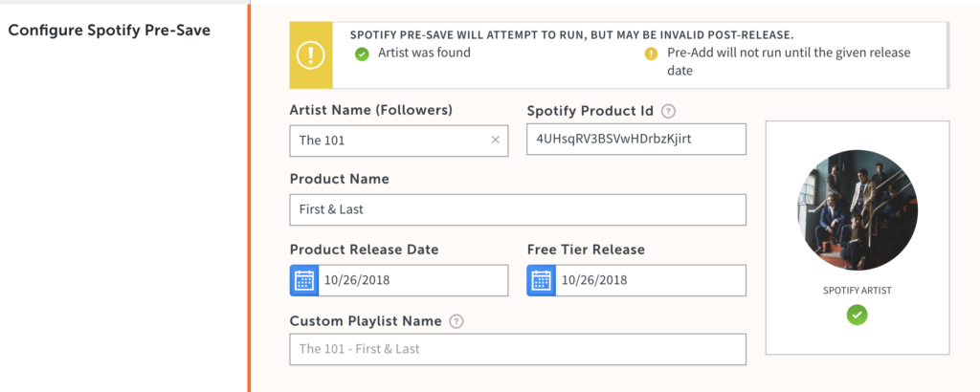Click the Spotify Product Id label text
This screenshot has width=980, height=392.
pyautogui.click(x=590, y=111)
